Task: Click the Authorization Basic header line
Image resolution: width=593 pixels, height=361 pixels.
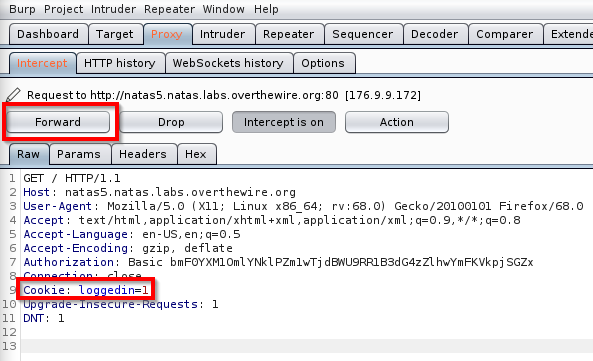Action: tap(278, 262)
